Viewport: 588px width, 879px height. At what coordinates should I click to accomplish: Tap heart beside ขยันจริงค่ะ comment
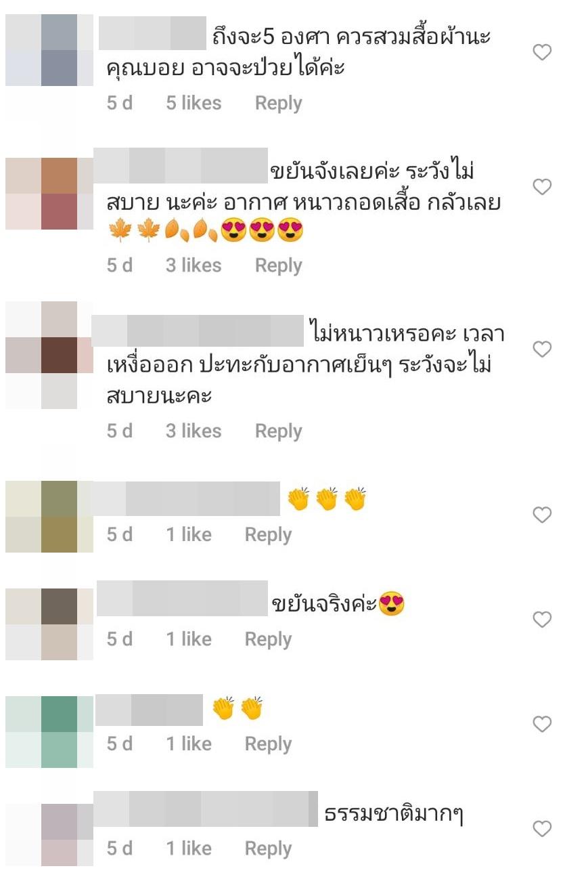pyautogui.click(x=543, y=620)
